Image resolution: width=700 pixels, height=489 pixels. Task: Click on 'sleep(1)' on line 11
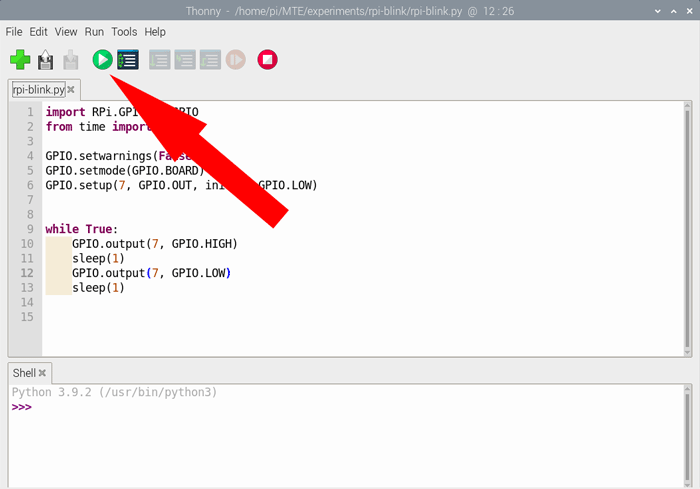click(98, 259)
